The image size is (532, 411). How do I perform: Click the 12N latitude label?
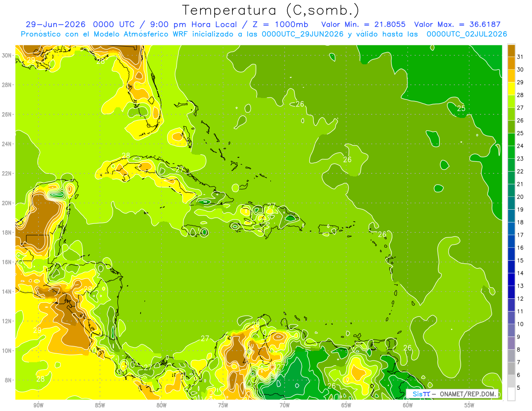click(x=8, y=321)
